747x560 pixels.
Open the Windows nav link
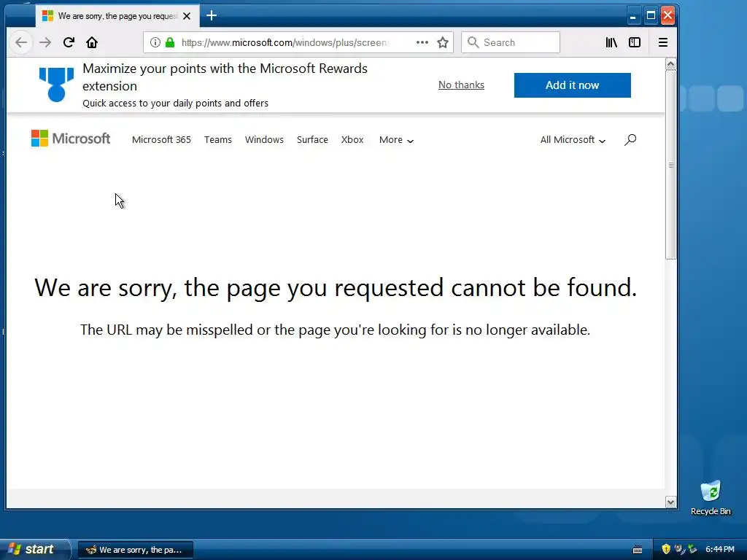[264, 139]
